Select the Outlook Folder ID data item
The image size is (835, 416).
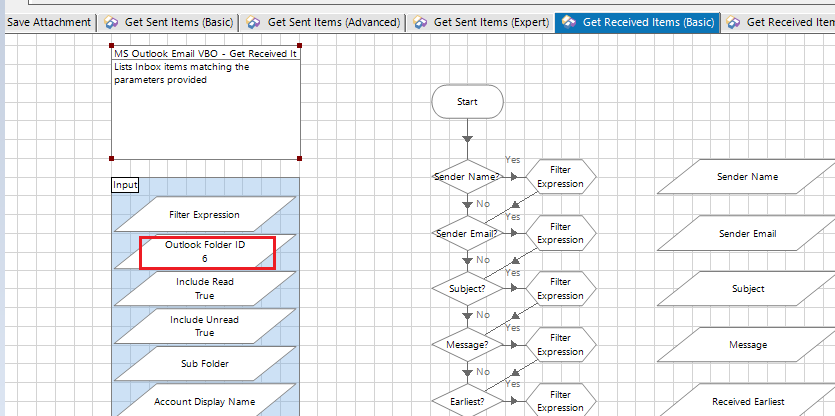205,252
